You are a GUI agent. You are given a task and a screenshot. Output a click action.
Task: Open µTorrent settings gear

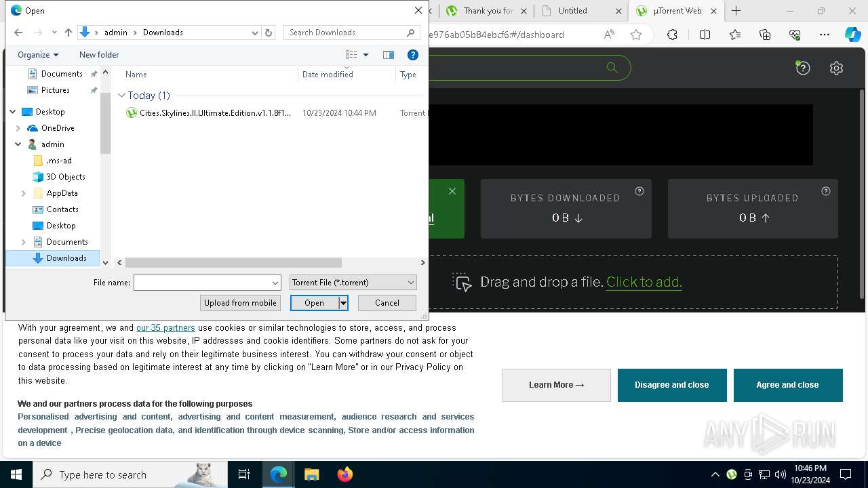[836, 68]
